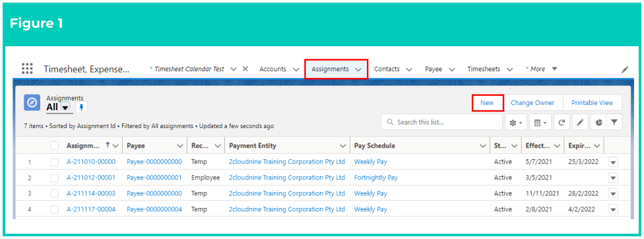This screenshot has width=644, height=239.
Task: Open row actions for A-211012-00001
Action: (613, 178)
